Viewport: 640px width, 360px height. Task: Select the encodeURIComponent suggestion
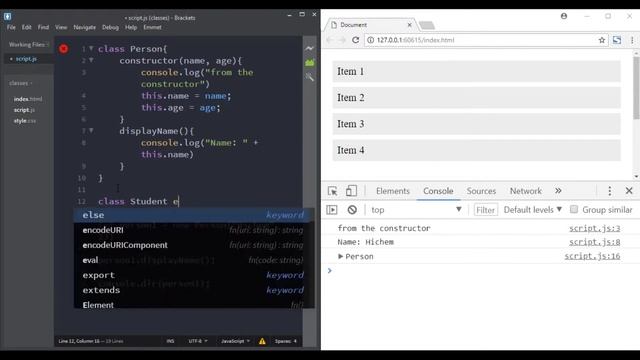[193, 245]
